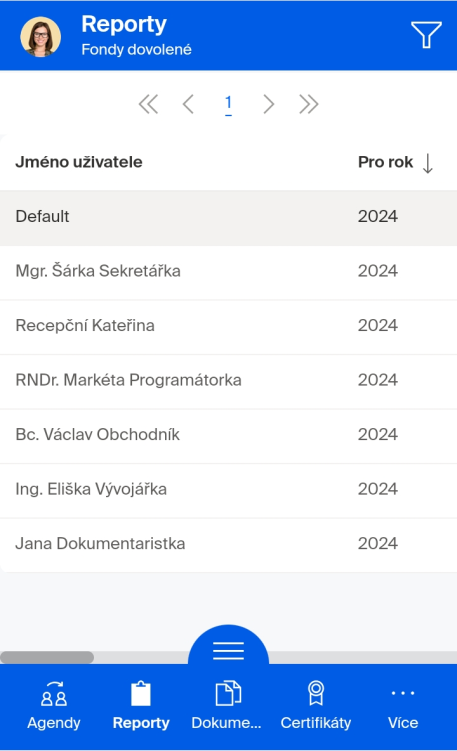Open Jana Dokumentaristka row

click(228, 546)
